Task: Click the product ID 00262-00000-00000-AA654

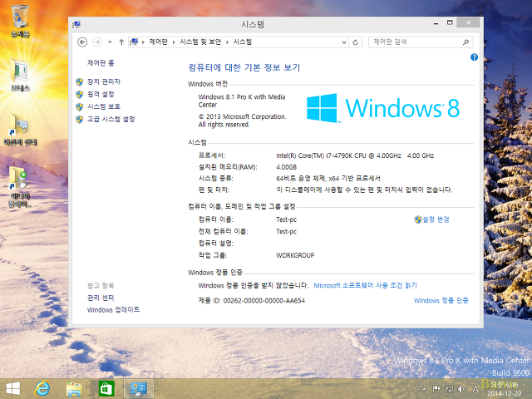Action: click(x=264, y=301)
